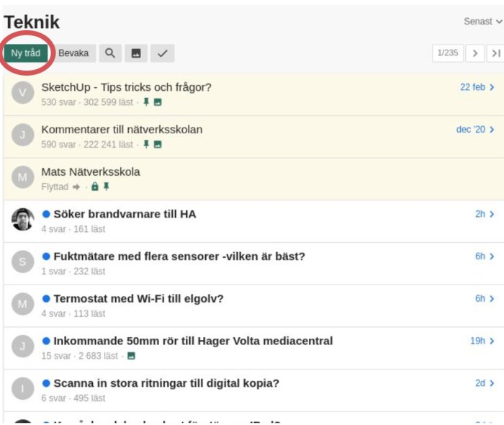Open the dec '20 latest post link
The height and width of the screenshot is (425, 504).
tap(471, 130)
